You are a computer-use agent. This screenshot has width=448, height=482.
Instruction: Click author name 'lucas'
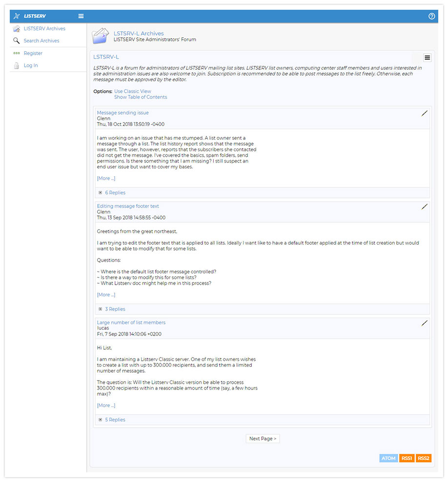[103, 328]
